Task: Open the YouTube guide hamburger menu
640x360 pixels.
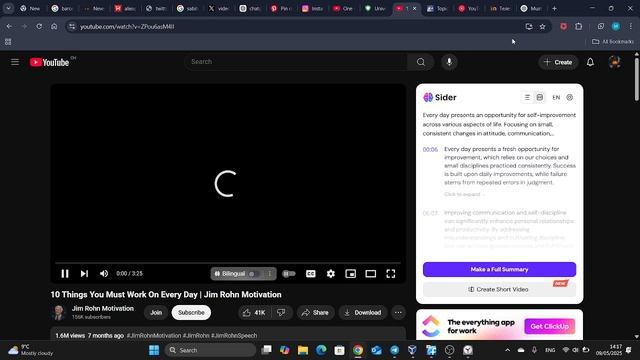Action: 15,62
